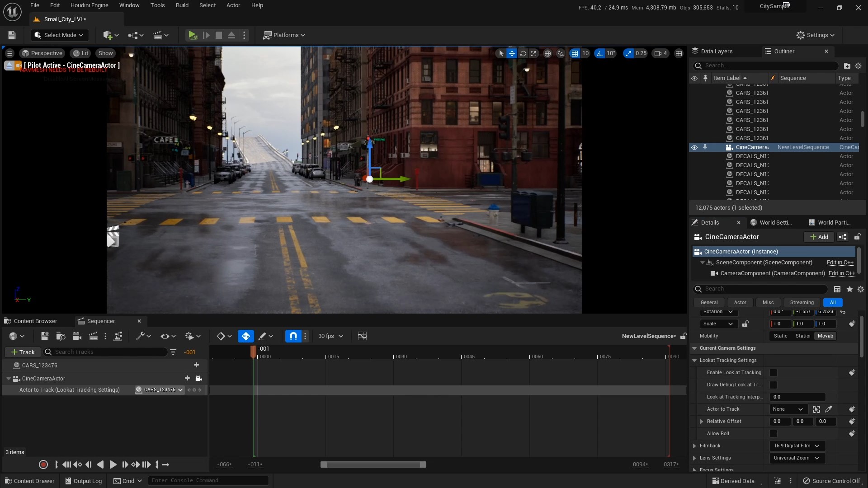Image resolution: width=868 pixels, height=488 pixels.
Task: Click the Eject arrow icon in play toolbar
Action: click(x=231, y=35)
